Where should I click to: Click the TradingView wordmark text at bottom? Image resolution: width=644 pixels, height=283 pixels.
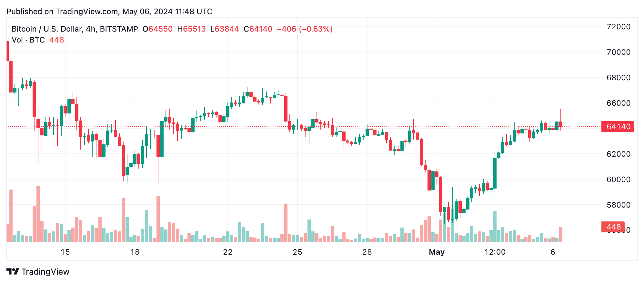(45, 272)
